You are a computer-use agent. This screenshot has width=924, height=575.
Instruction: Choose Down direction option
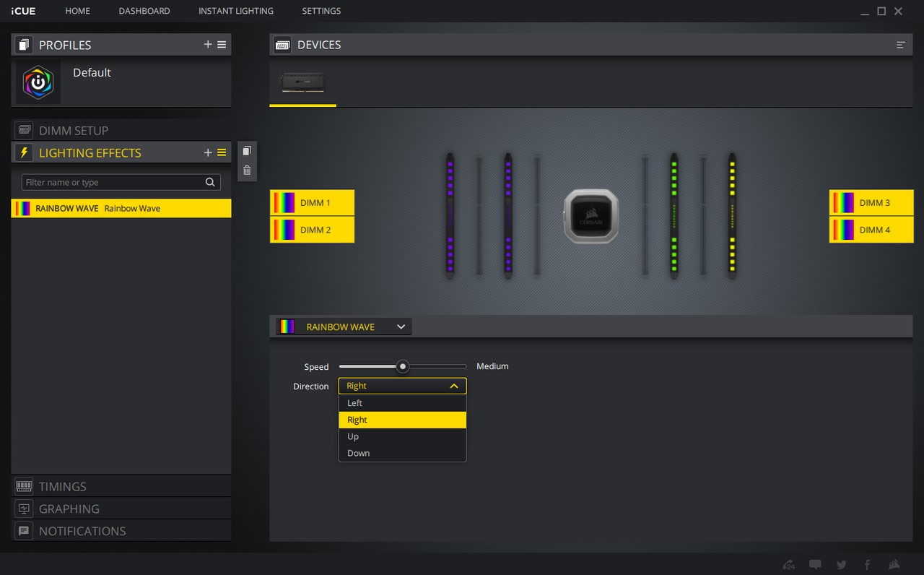point(403,453)
